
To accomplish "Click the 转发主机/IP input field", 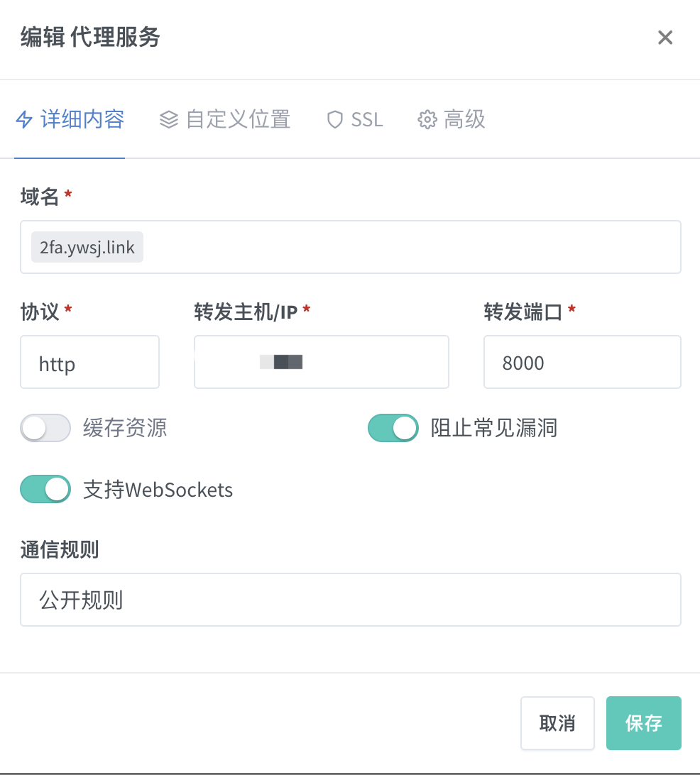I will click(x=322, y=362).
